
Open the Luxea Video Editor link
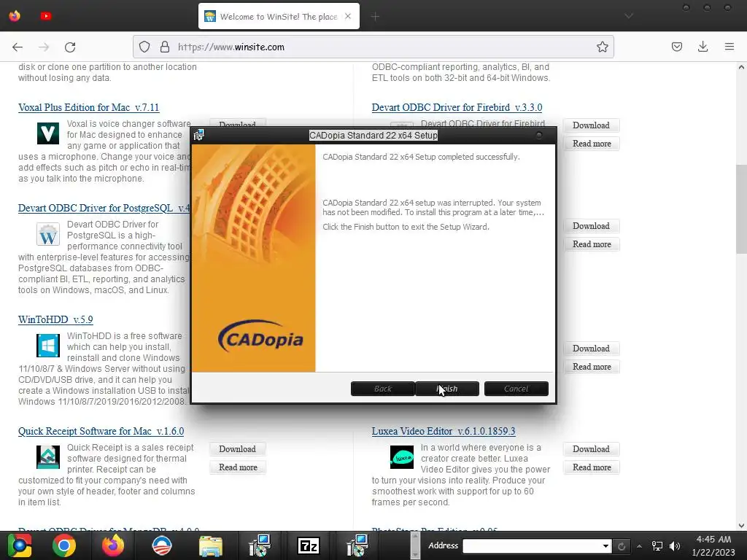click(x=444, y=431)
